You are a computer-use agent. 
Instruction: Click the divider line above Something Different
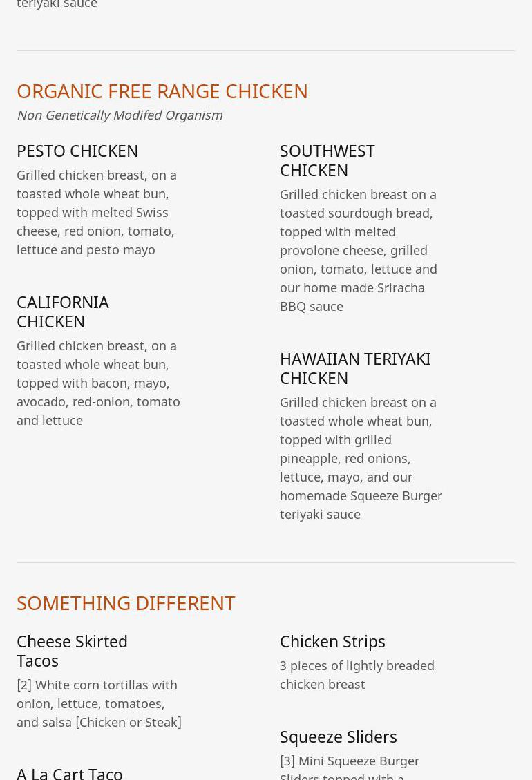coord(266,562)
